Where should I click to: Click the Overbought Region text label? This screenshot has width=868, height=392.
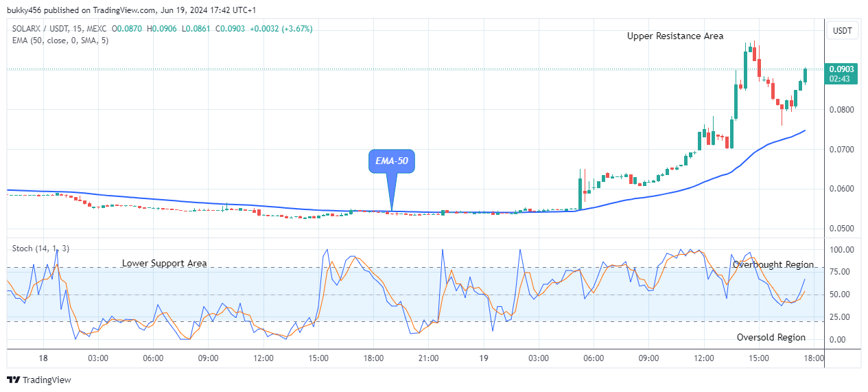pyautogui.click(x=773, y=264)
